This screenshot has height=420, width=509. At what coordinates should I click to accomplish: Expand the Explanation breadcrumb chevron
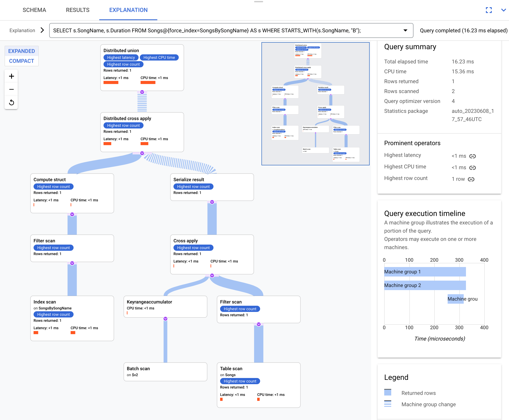click(x=42, y=30)
